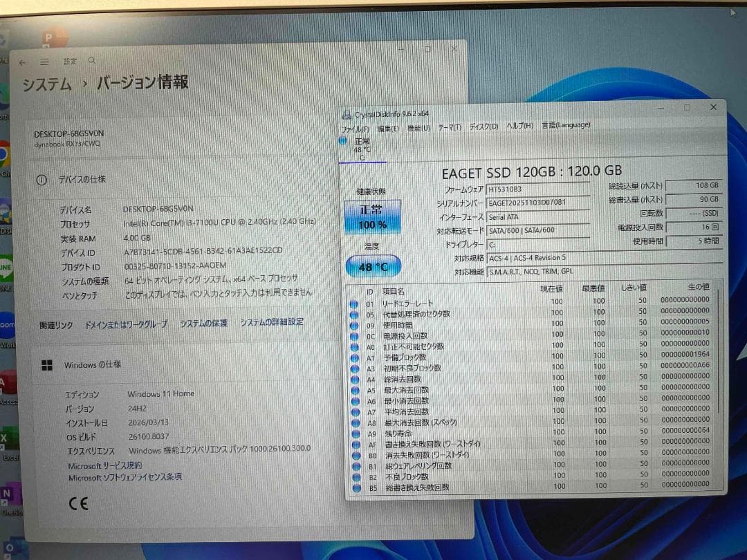Open the OneNote desktop shortcut icon
747x560 pixels.
coord(10,498)
